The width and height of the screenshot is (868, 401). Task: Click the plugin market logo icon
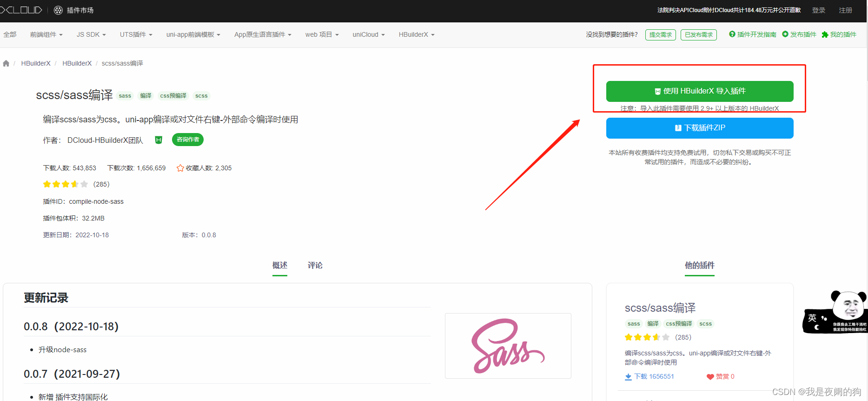point(58,10)
